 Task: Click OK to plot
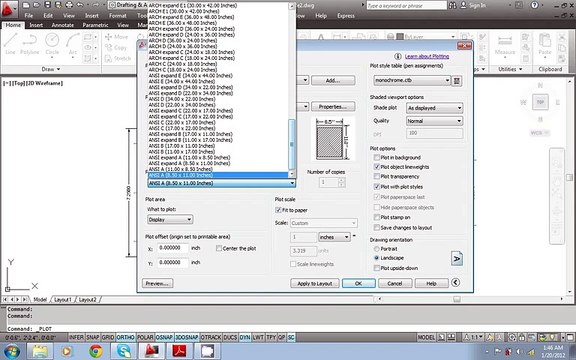(x=359, y=283)
